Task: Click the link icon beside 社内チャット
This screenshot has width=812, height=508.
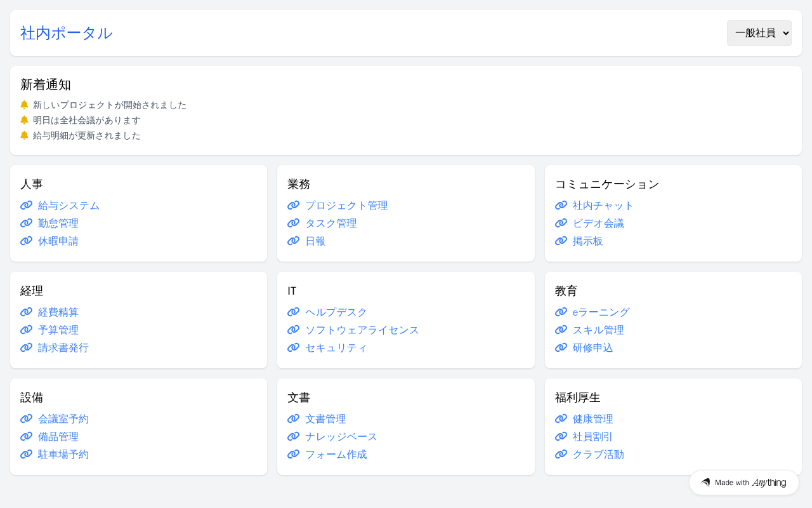Action: click(x=561, y=205)
